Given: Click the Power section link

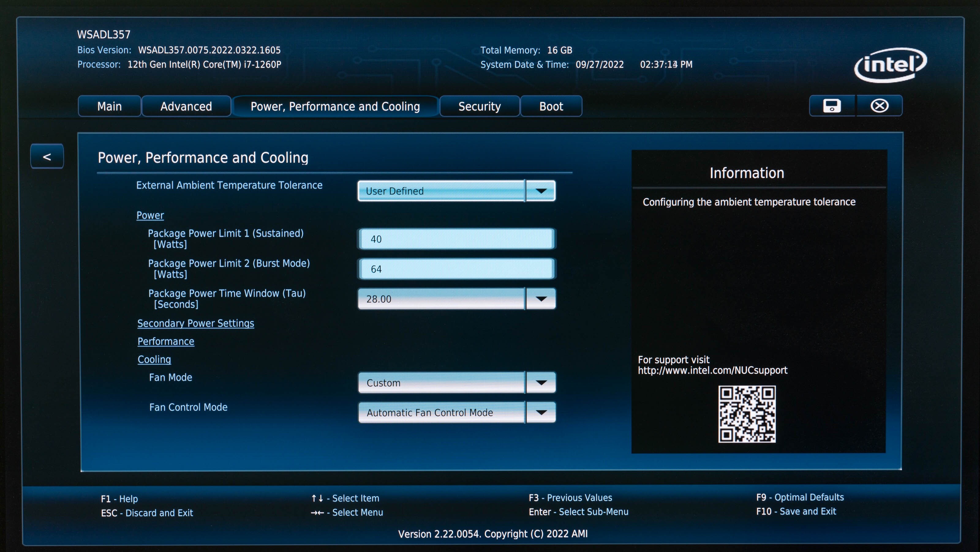Looking at the screenshot, I should pyautogui.click(x=150, y=215).
